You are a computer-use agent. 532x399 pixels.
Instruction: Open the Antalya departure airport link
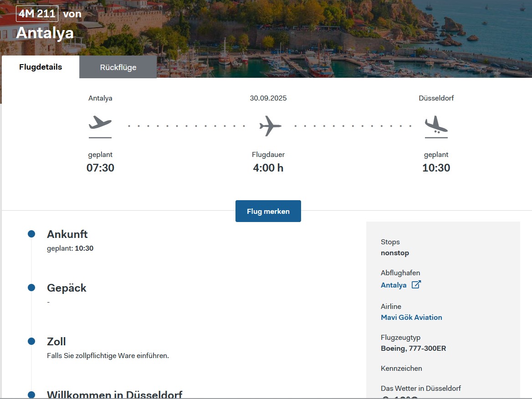pyautogui.click(x=394, y=285)
